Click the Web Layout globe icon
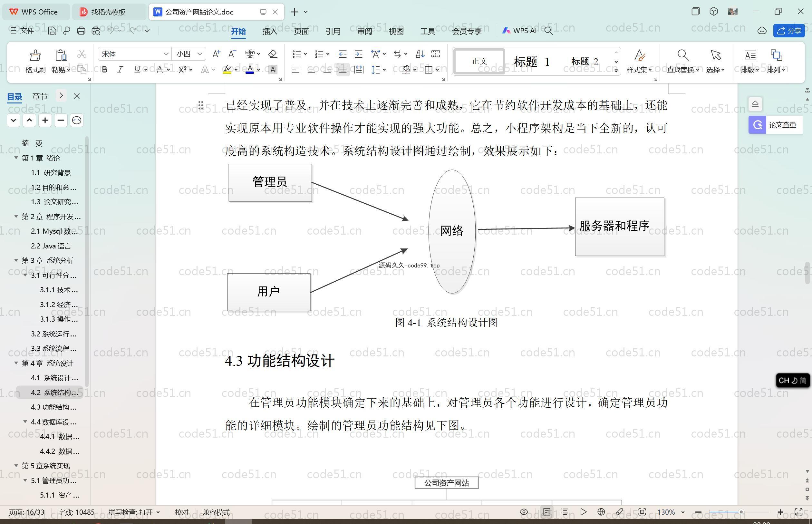The image size is (812, 524). 601,512
